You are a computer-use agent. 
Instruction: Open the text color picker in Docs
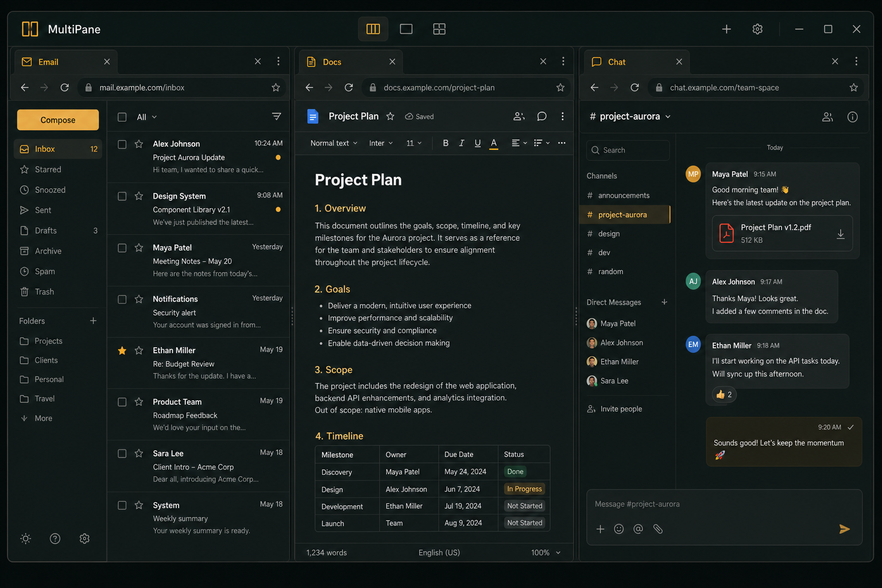pyautogui.click(x=494, y=143)
